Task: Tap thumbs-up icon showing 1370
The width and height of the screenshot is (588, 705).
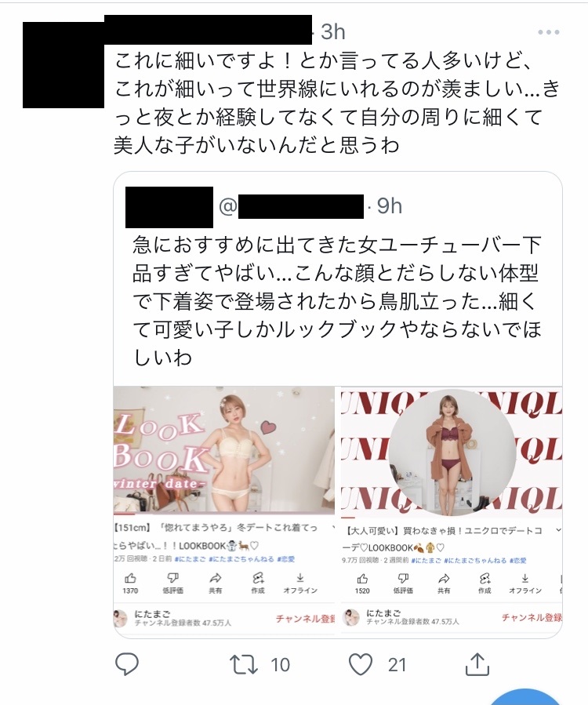Action: 130,578
